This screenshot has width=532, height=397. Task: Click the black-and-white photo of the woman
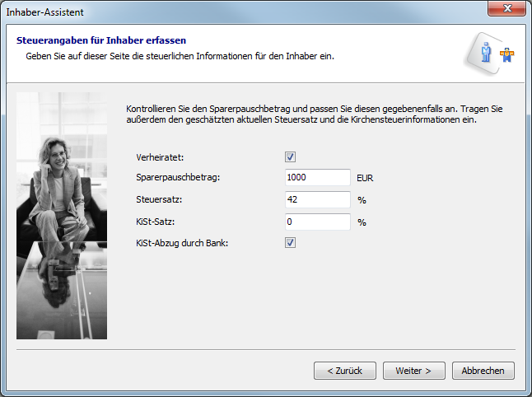coord(62,216)
